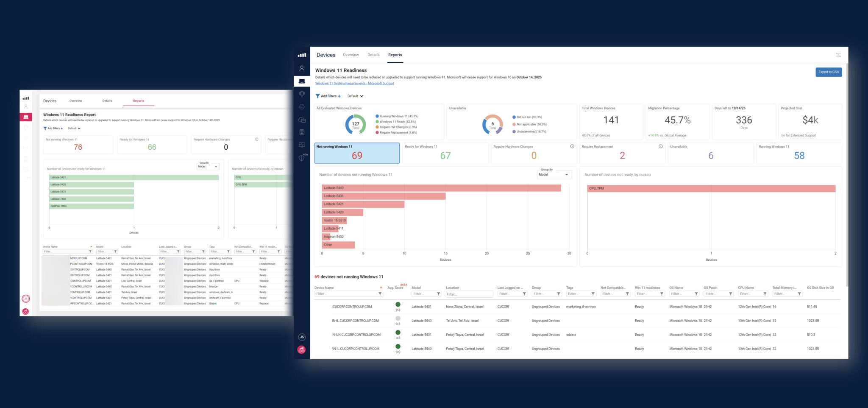Click the Export to CSV button
This screenshot has height=408, width=868.
pos(828,72)
